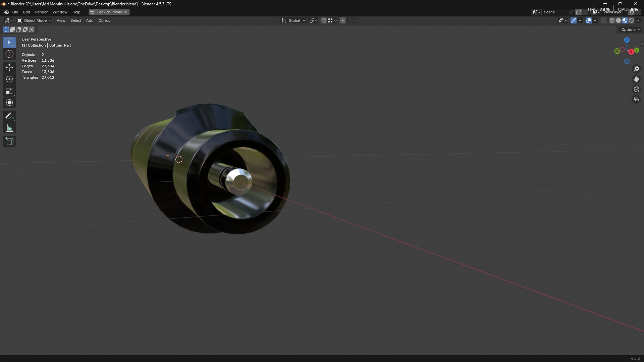Screen dimensions: 644x362
Task: Open the viewport Object menu
Action: point(104,20)
